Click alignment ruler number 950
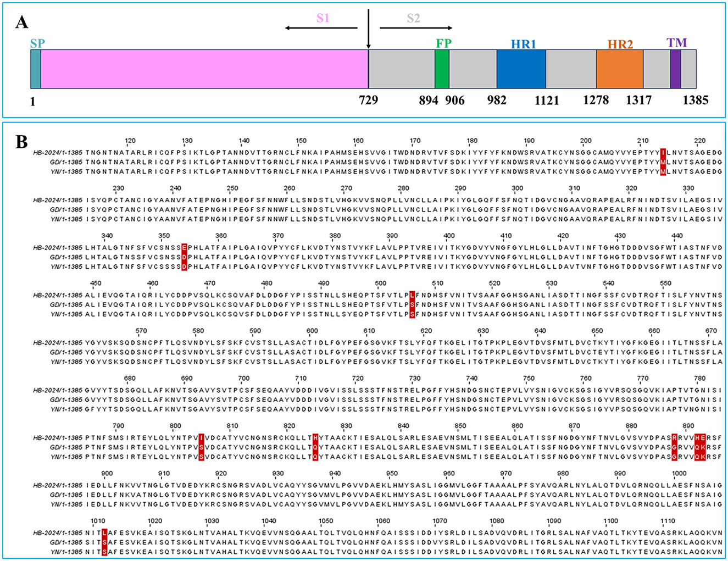The width and height of the screenshot is (728, 561). tap(392, 473)
